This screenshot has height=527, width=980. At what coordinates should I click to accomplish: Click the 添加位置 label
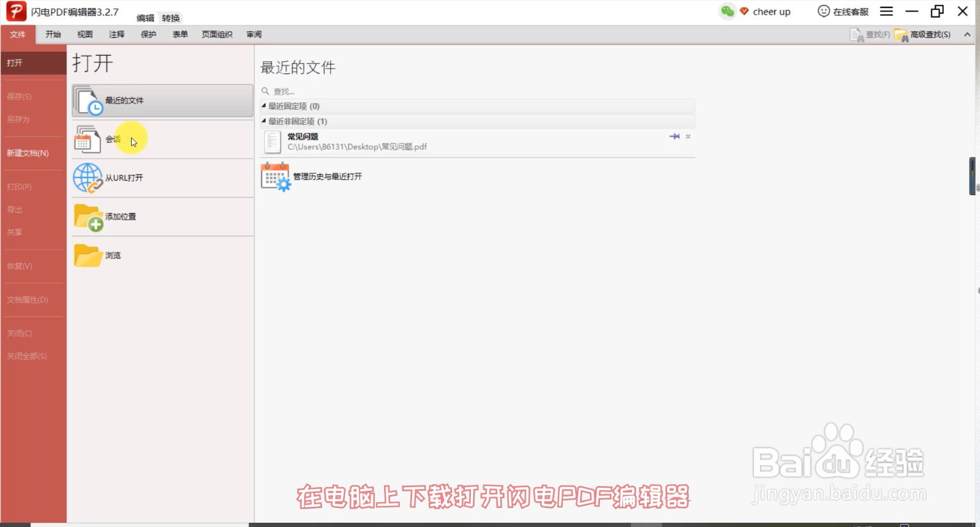[121, 217]
